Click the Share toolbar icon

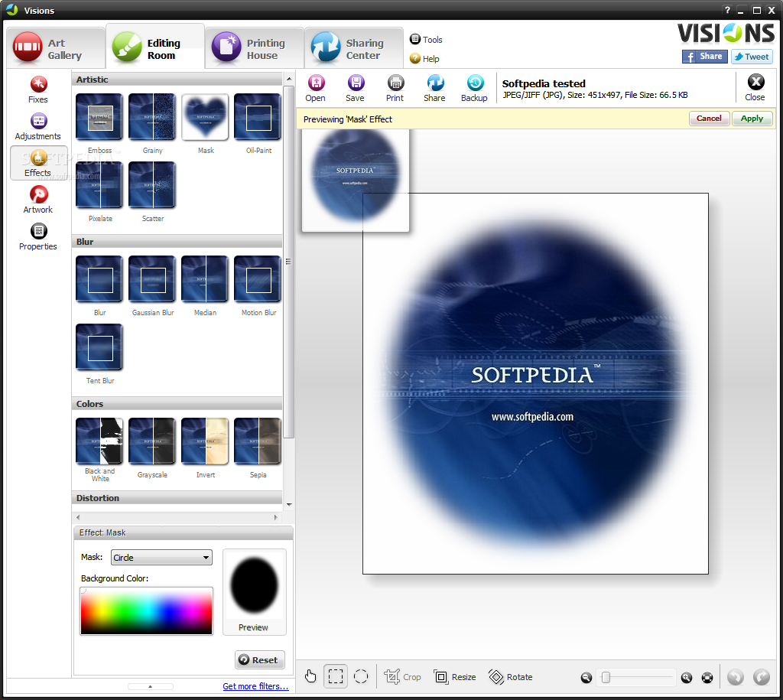coord(434,89)
